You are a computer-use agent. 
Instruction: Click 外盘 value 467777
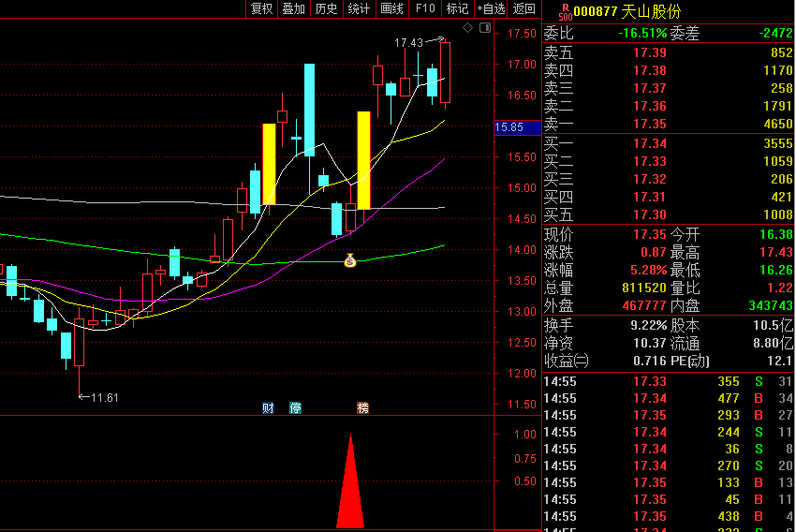[x=643, y=305]
